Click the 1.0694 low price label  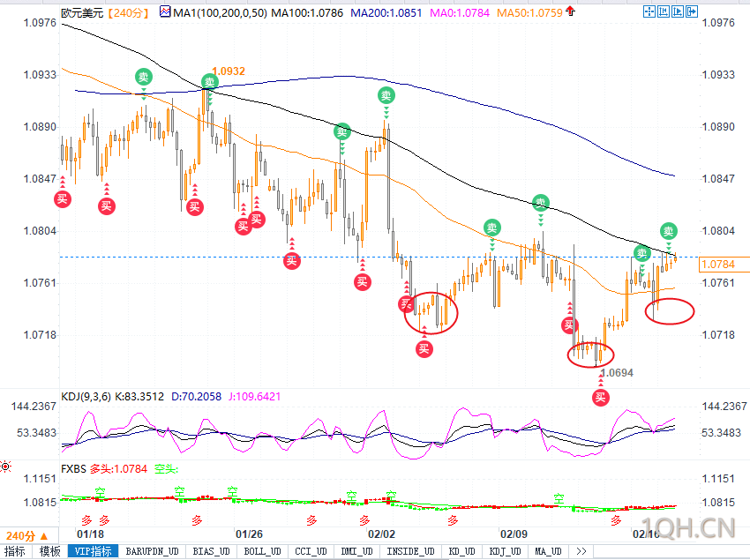617,372
